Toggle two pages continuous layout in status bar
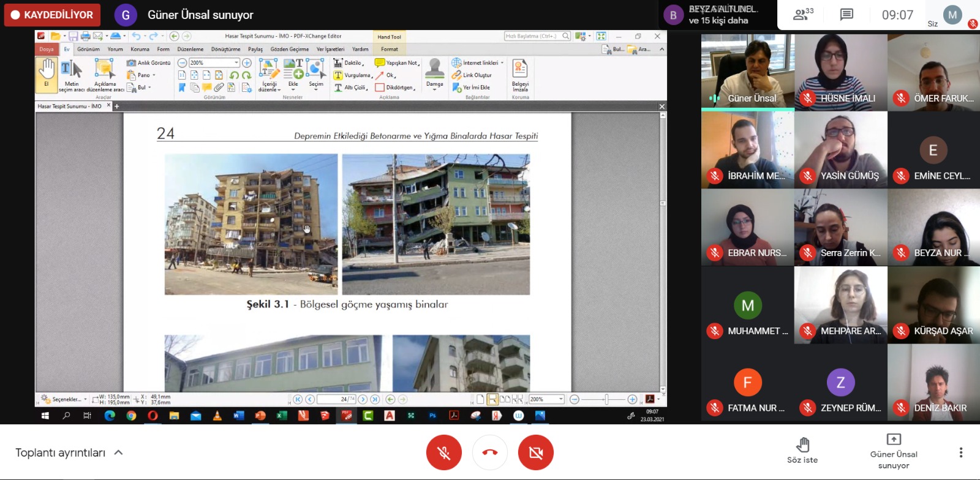Screen dimensions: 980x480 518,399
